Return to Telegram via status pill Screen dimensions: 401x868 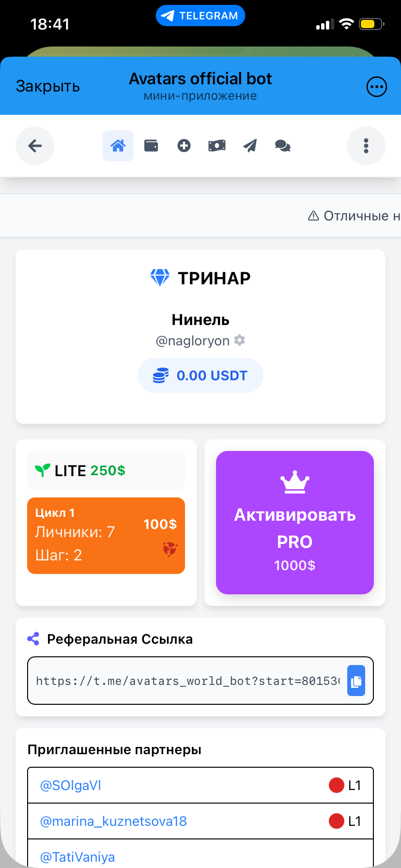[x=200, y=16]
